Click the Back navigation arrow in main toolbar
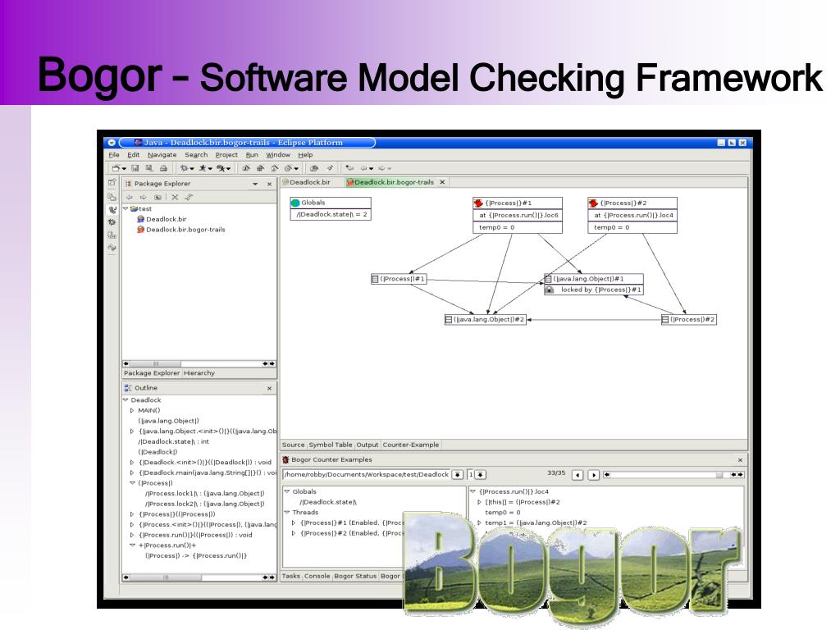 pyautogui.click(x=363, y=168)
